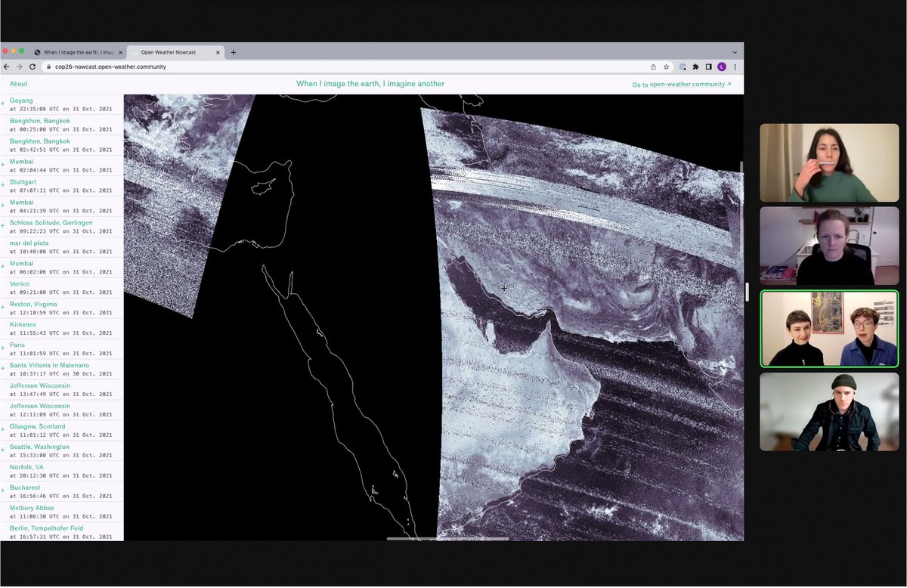Expand Santa Vittoria In Matenano plus icon
907x588 pixels.
click(x=3, y=370)
